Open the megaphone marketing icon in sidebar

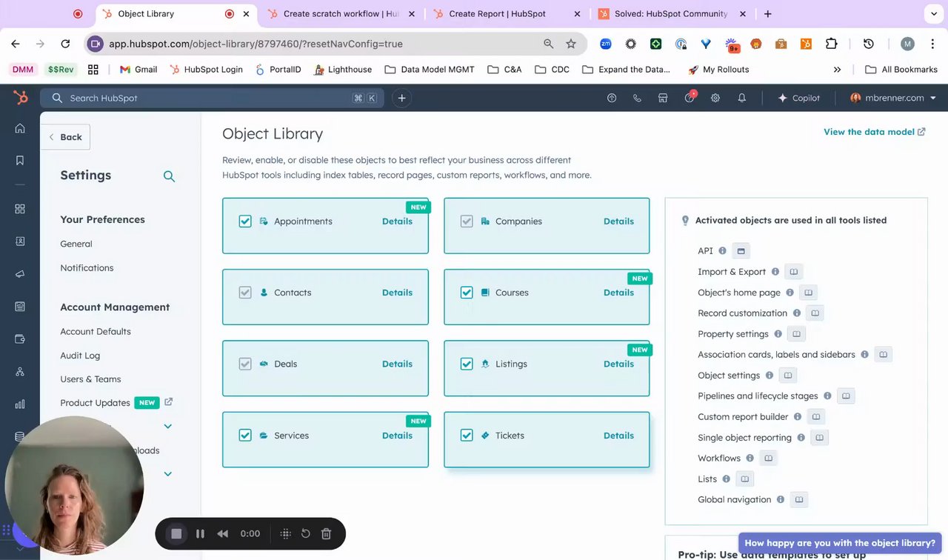[x=20, y=274]
